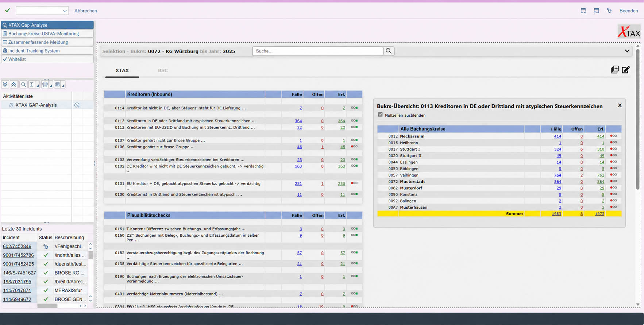Click the green check status of incident 9001/7452425
This screenshot has width=644, height=325.
point(46,264)
